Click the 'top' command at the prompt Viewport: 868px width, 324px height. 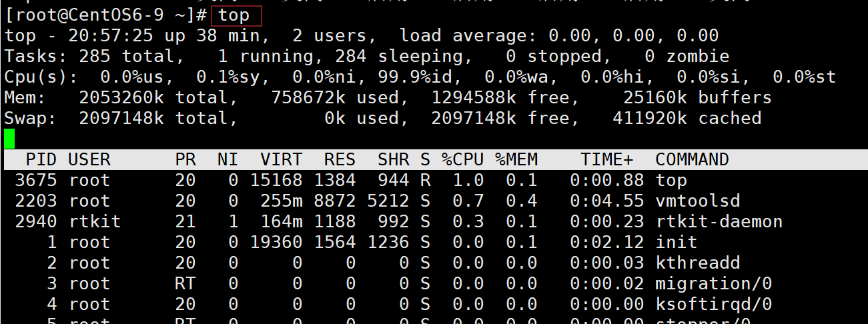pos(234,15)
